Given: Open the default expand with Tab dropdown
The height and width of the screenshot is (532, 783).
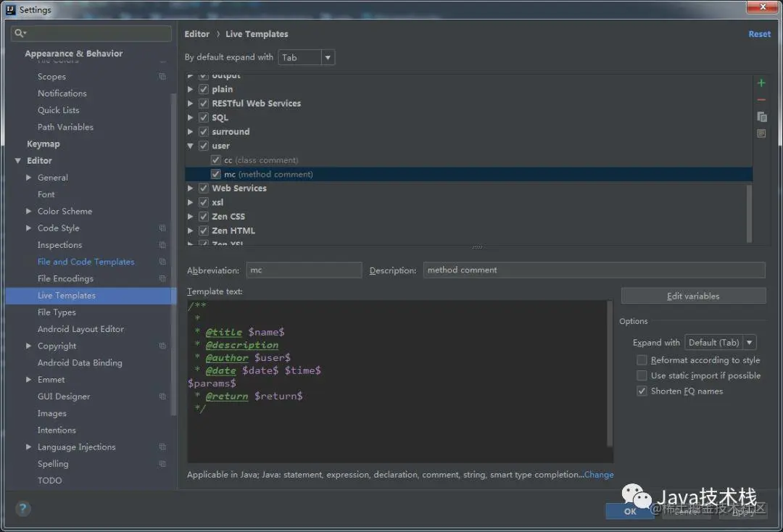Looking at the screenshot, I should [x=306, y=57].
